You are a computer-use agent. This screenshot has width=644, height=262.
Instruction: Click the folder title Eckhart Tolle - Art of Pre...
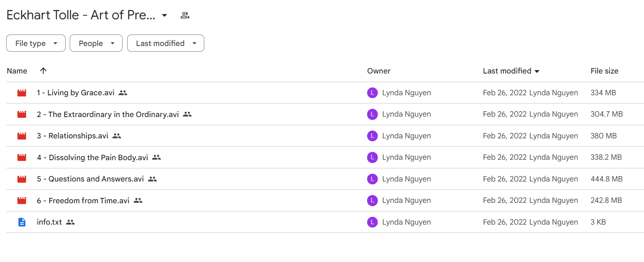tap(81, 15)
